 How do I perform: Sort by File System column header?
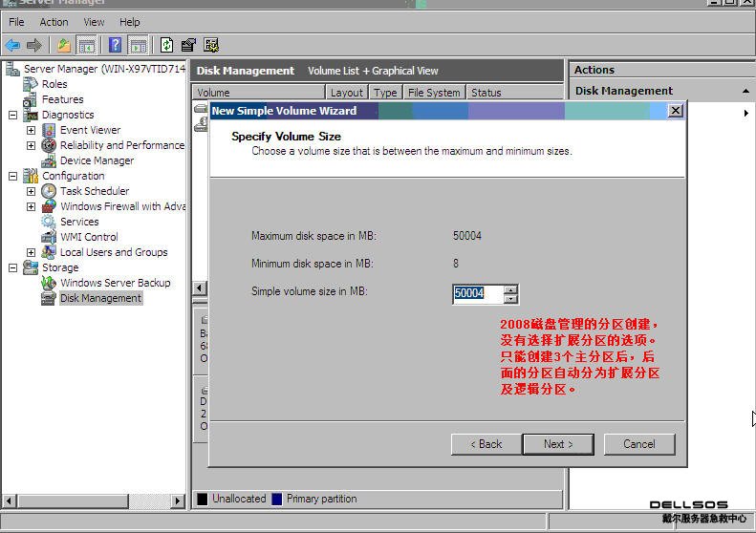pyautogui.click(x=434, y=93)
